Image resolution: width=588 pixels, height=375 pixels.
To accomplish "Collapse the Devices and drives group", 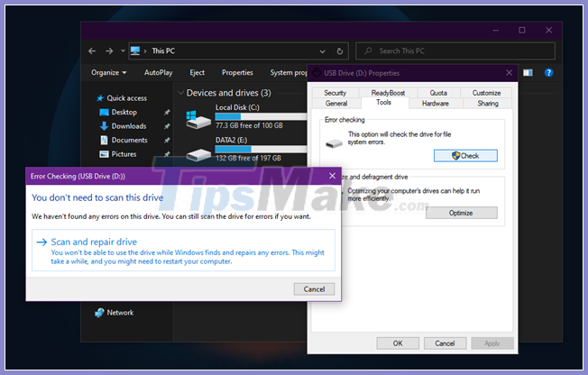I will 180,93.
